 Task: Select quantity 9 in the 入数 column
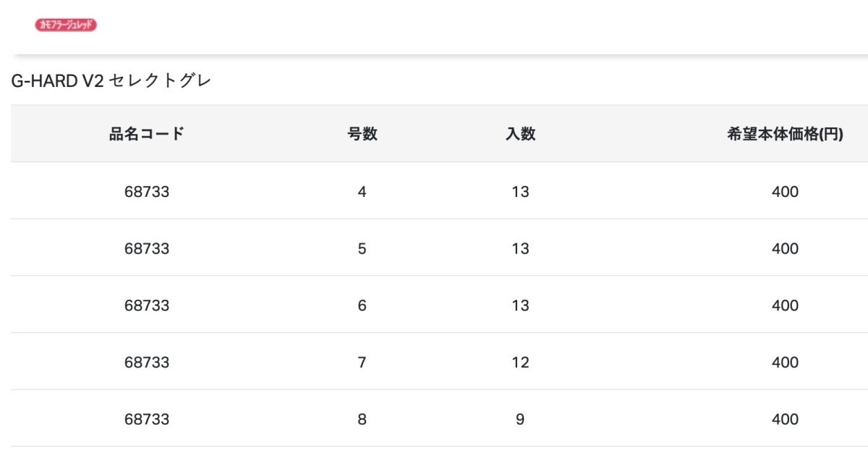tap(520, 420)
